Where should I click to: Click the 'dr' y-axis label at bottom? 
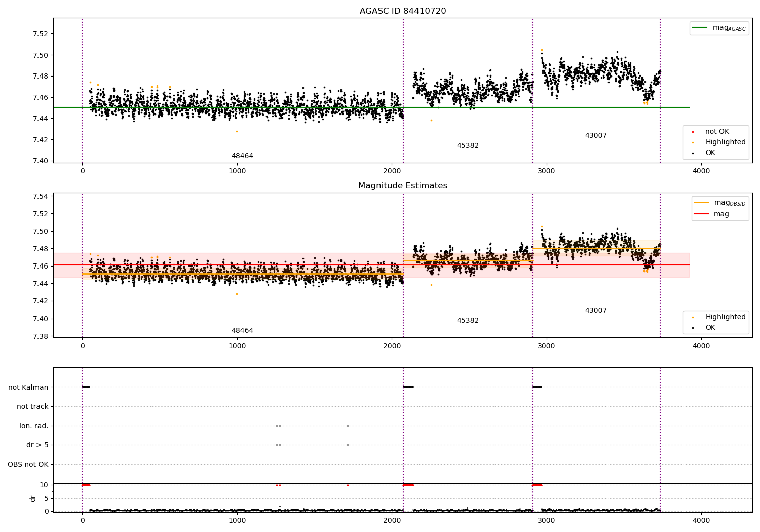(x=33, y=498)
